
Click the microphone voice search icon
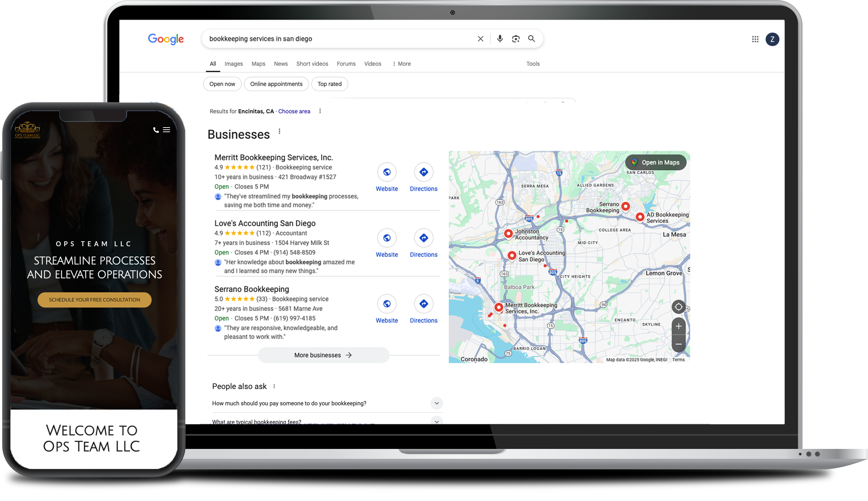click(500, 39)
